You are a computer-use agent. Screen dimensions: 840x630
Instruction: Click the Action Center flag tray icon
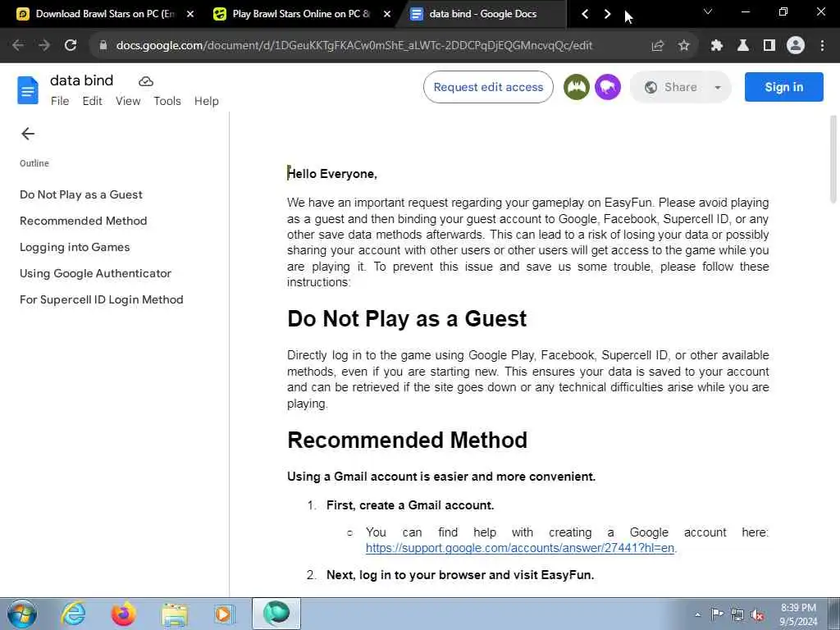(x=717, y=614)
